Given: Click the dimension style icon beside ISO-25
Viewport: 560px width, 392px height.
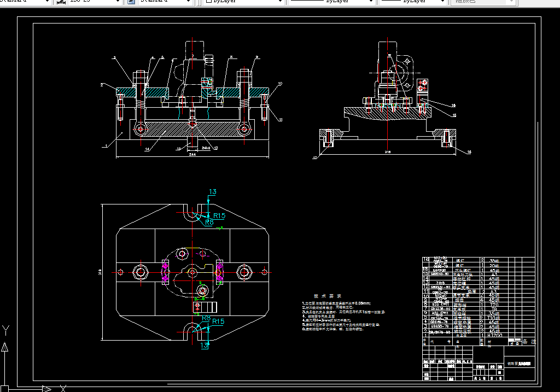Looking at the screenshot, I should (x=61, y=2).
